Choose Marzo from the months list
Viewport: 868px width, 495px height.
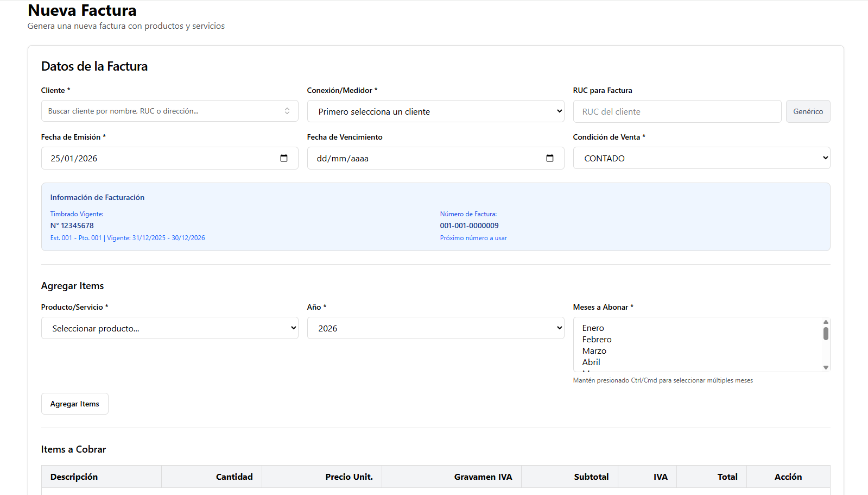(594, 351)
